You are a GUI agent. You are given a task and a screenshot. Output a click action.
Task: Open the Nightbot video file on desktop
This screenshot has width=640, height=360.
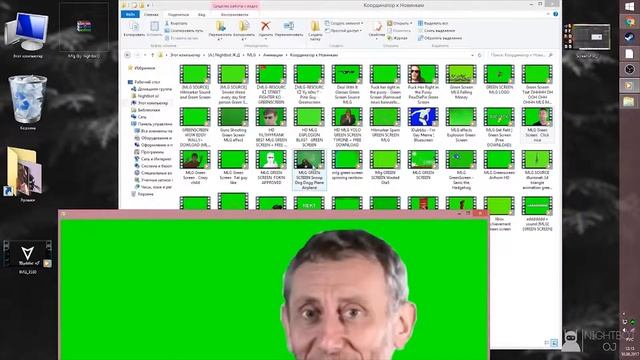pyautogui.click(x=28, y=257)
